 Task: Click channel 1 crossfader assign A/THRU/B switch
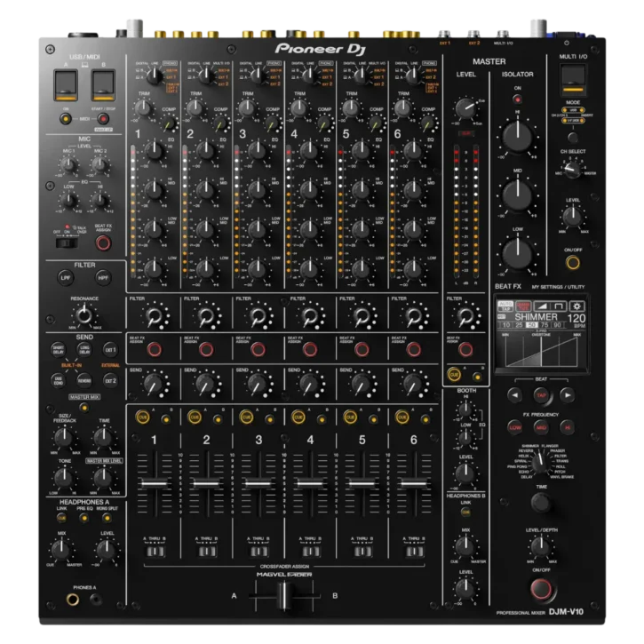(x=155, y=552)
